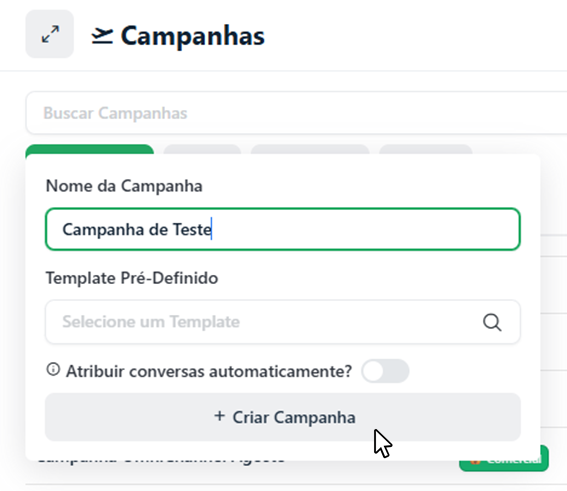Click the info icon before Atribuir conversas

(x=53, y=370)
